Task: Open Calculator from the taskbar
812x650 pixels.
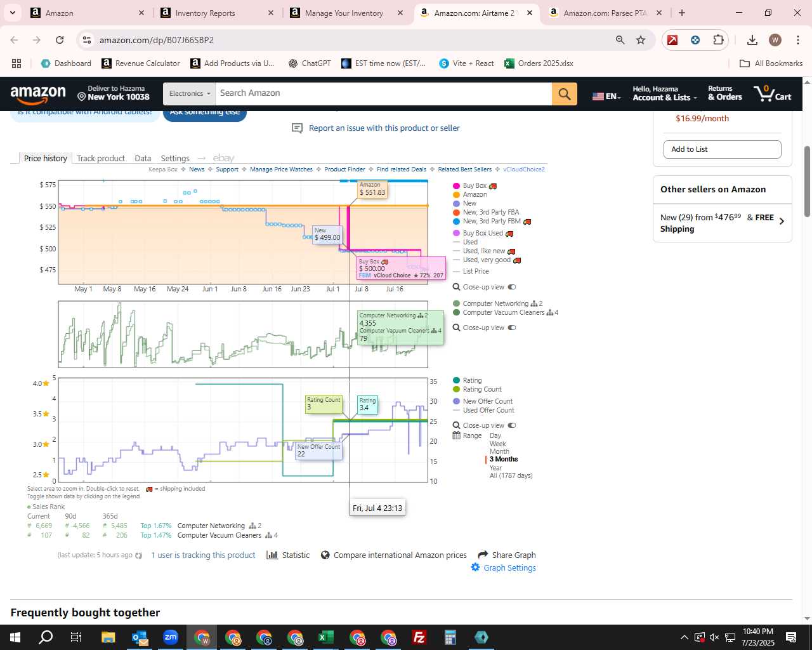Action: click(450, 637)
